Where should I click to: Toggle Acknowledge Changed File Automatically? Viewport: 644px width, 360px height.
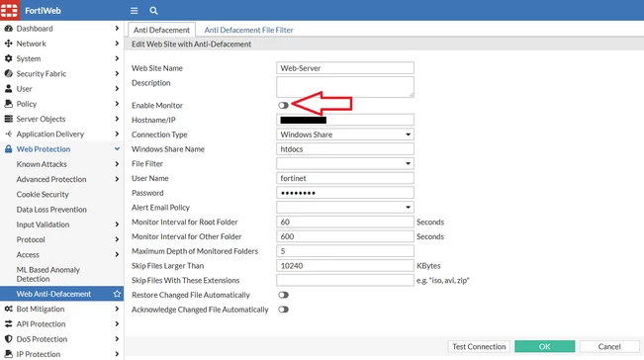[x=283, y=310]
